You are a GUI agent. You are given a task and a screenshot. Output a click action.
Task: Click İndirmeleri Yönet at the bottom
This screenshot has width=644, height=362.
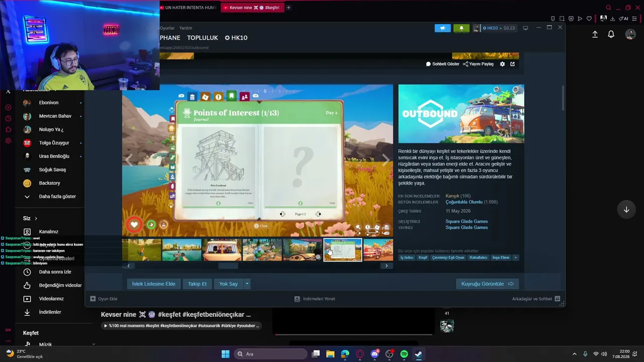pos(315,299)
